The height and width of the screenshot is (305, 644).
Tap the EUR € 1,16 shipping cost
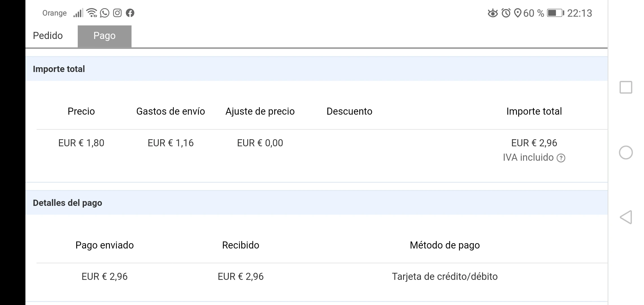click(x=171, y=143)
